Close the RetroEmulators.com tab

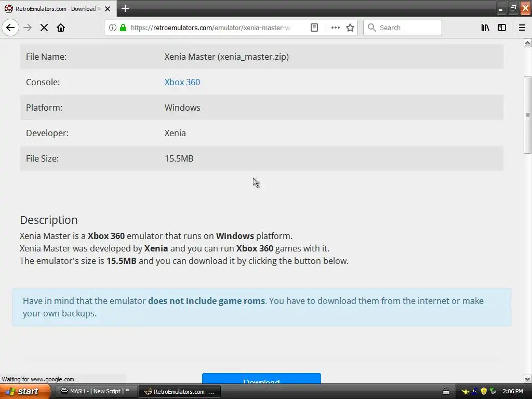pyautogui.click(x=107, y=9)
